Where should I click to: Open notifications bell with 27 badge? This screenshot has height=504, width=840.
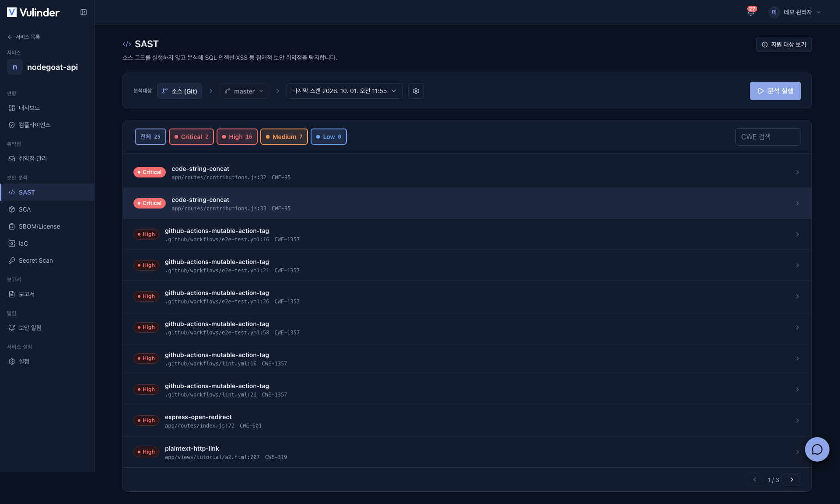pos(751,12)
